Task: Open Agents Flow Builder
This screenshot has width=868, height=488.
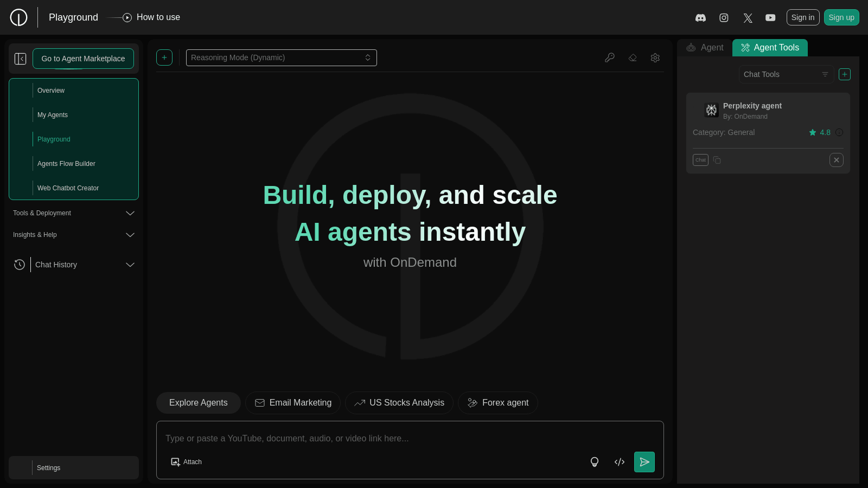Action: point(66,164)
